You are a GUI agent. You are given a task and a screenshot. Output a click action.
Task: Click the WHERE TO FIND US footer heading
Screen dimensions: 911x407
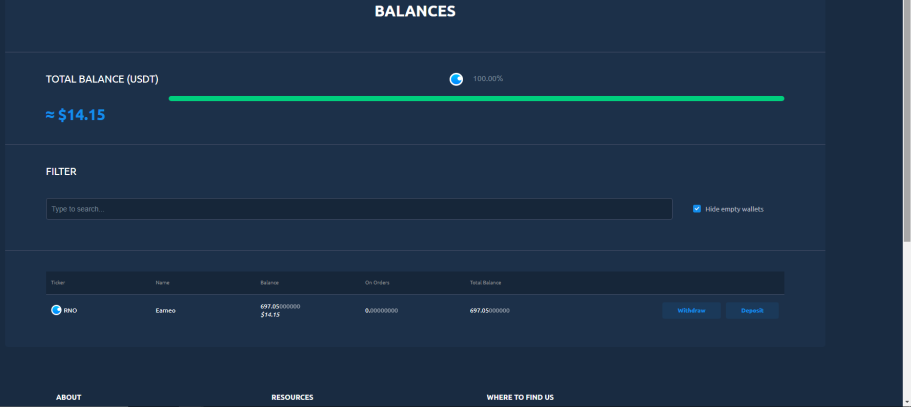[x=520, y=398]
